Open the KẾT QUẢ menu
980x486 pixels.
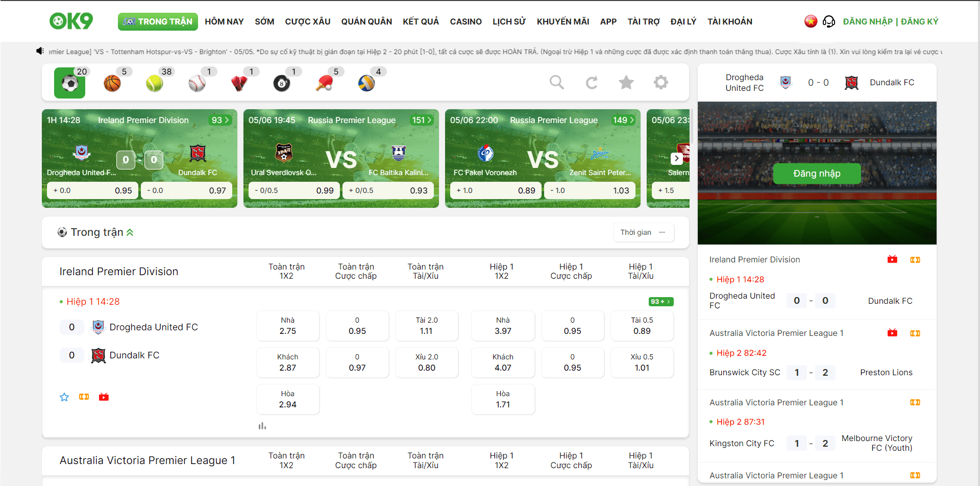coord(421,21)
